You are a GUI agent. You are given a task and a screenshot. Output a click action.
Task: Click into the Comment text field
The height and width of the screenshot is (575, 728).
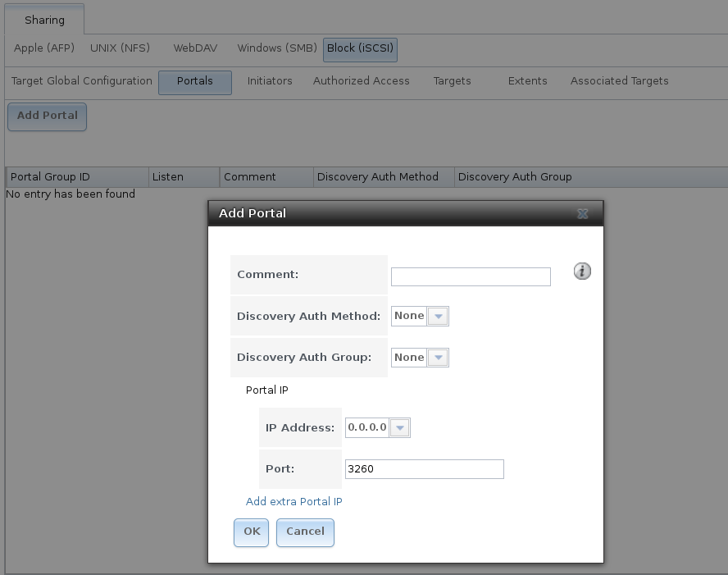click(471, 277)
